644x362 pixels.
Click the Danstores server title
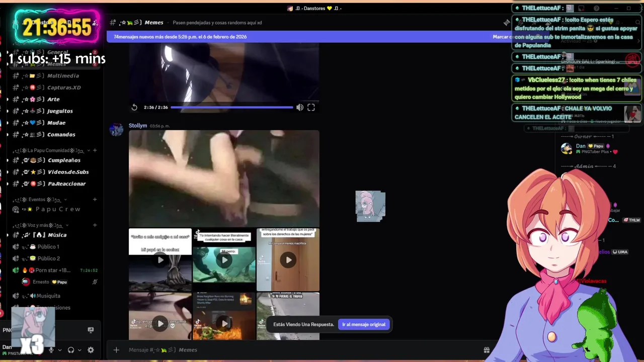click(314, 8)
